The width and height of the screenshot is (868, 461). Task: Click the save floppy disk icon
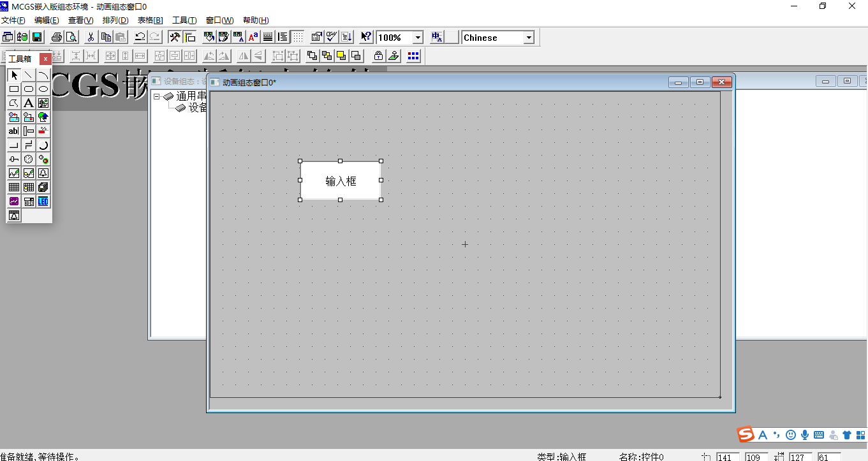37,37
